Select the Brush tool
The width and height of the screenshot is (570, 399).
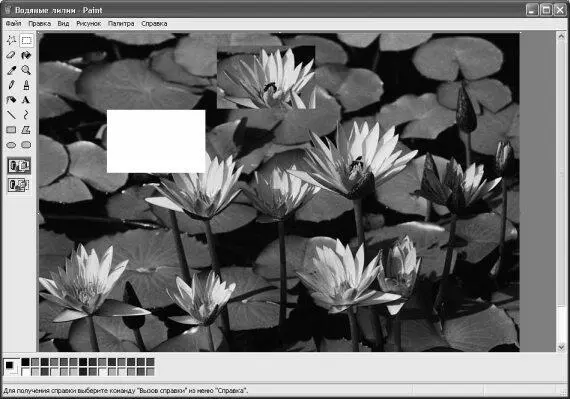tap(26, 85)
